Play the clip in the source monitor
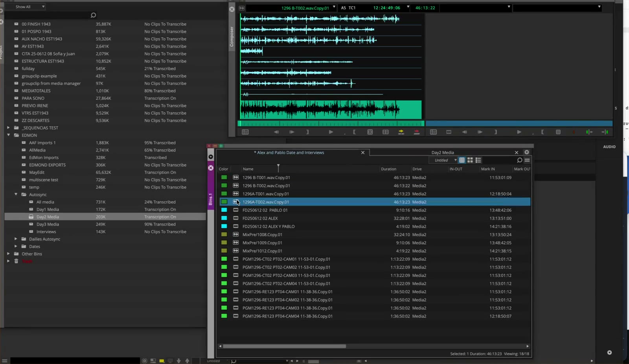The height and width of the screenshot is (364, 629). [331, 132]
